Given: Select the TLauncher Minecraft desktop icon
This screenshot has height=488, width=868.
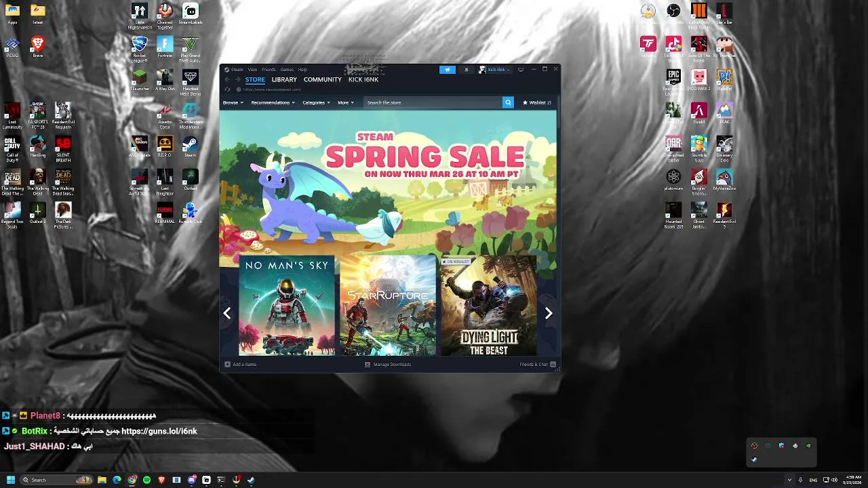Looking at the screenshot, I should (x=139, y=80).
